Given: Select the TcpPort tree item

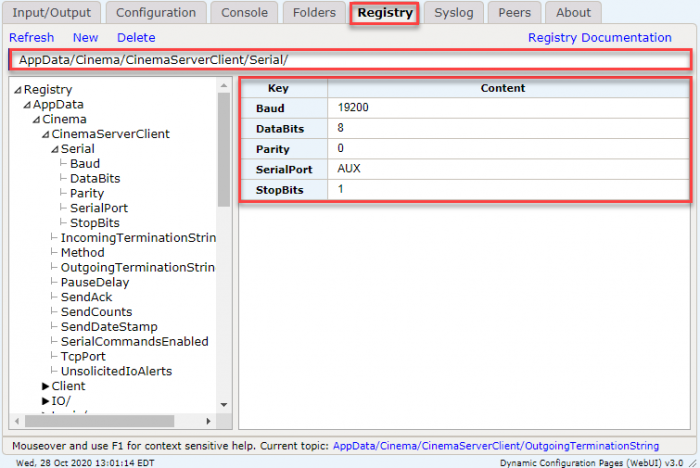Looking at the screenshot, I should click(x=83, y=356).
